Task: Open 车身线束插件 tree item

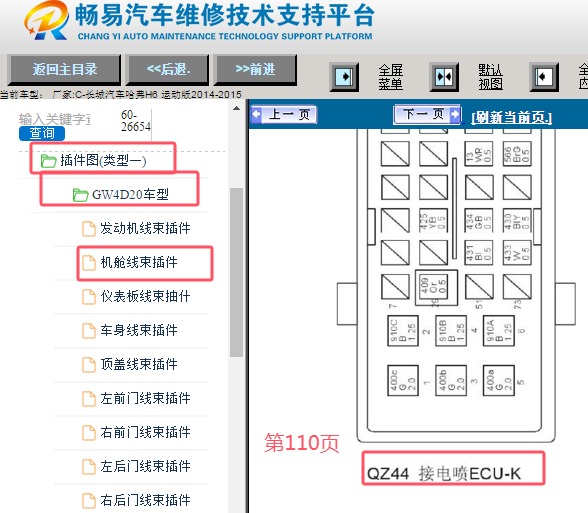Action: [139, 330]
